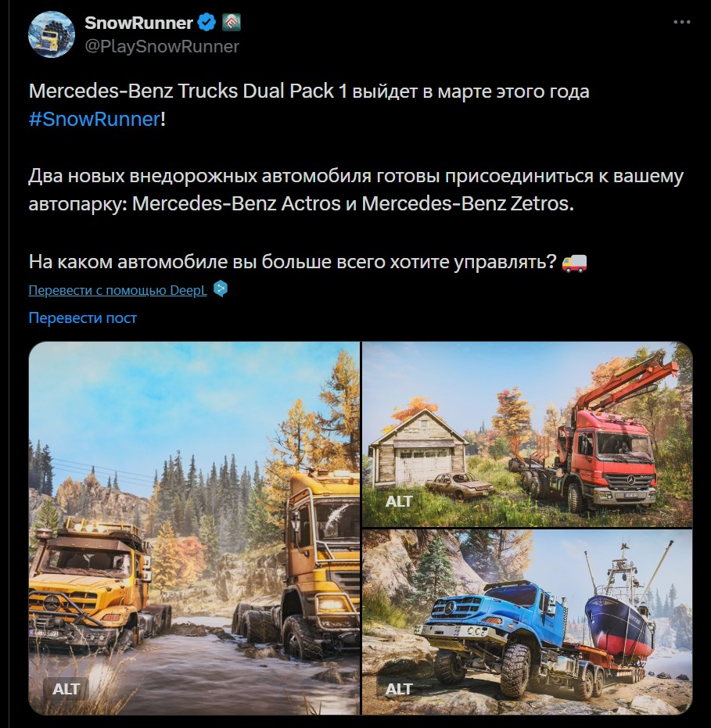Click the DeepL logo icon
Screen dimensions: 711x728
221,289
